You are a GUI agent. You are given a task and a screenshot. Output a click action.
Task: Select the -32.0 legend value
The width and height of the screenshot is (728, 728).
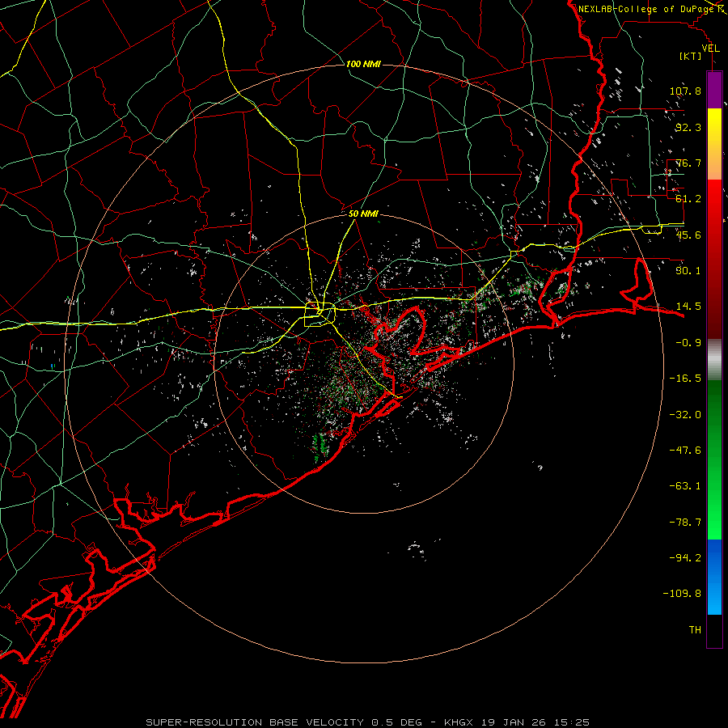685,415
